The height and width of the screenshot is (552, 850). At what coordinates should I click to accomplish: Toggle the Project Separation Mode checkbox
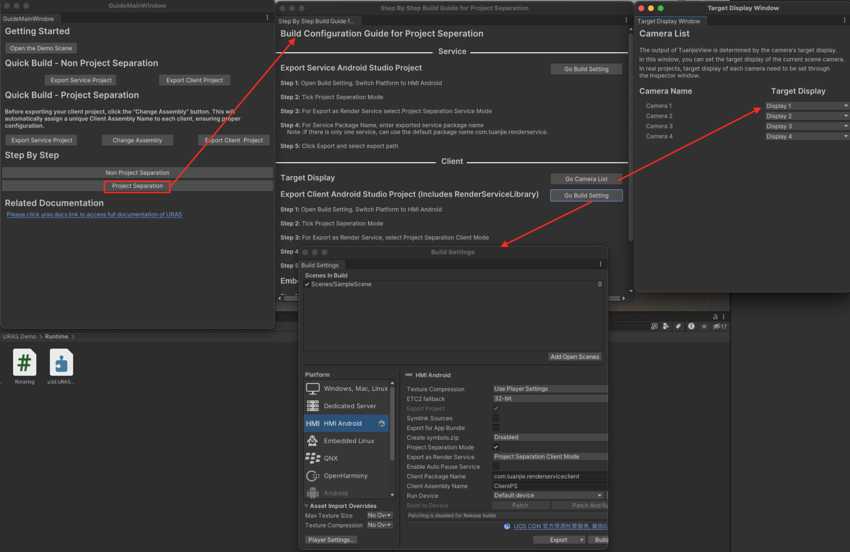(x=496, y=447)
